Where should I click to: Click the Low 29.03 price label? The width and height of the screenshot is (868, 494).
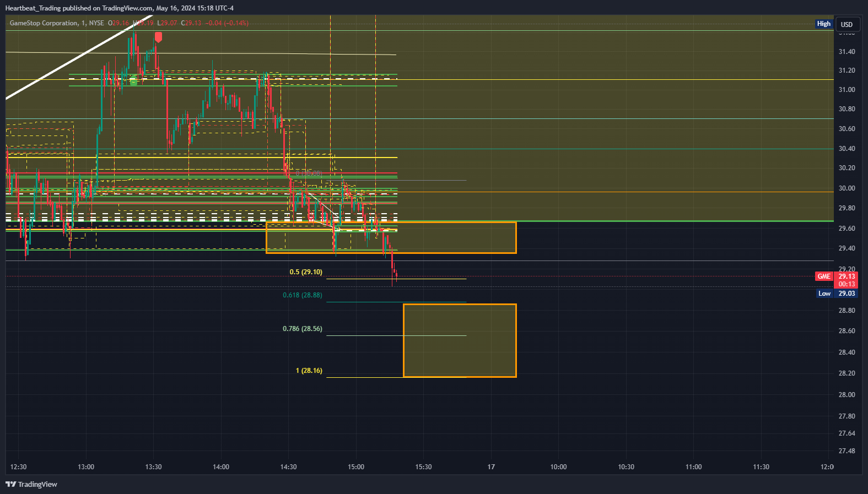(x=836, y=294)
